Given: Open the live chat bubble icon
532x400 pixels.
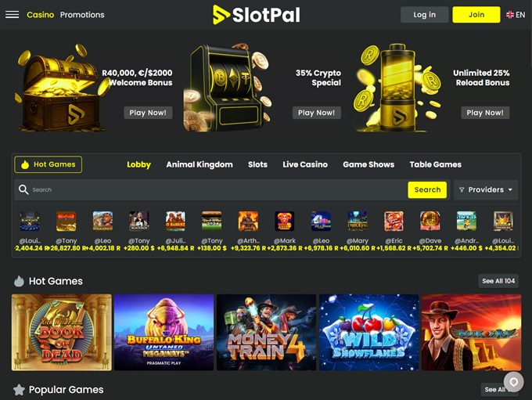Looking at the screenshot, I should point(514,382).
